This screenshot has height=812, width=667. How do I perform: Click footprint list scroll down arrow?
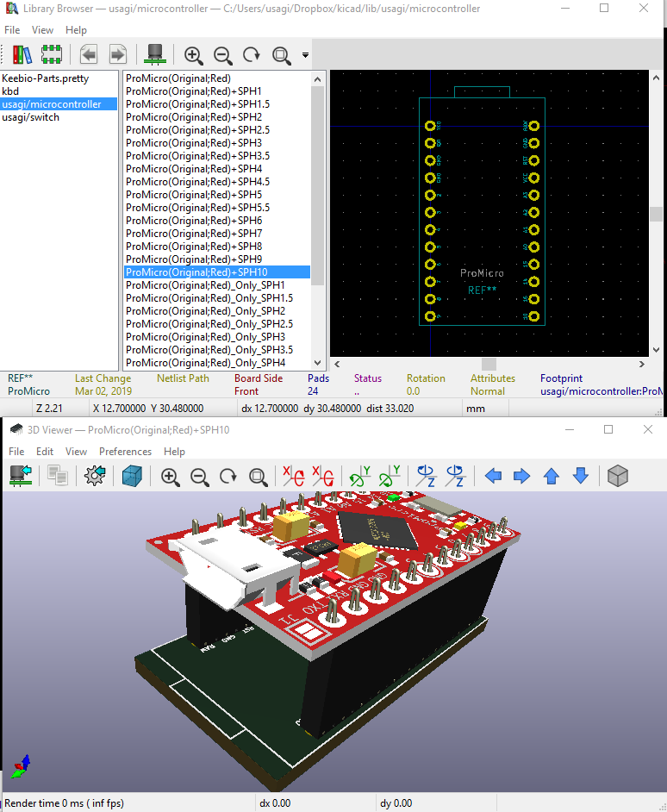318,363
